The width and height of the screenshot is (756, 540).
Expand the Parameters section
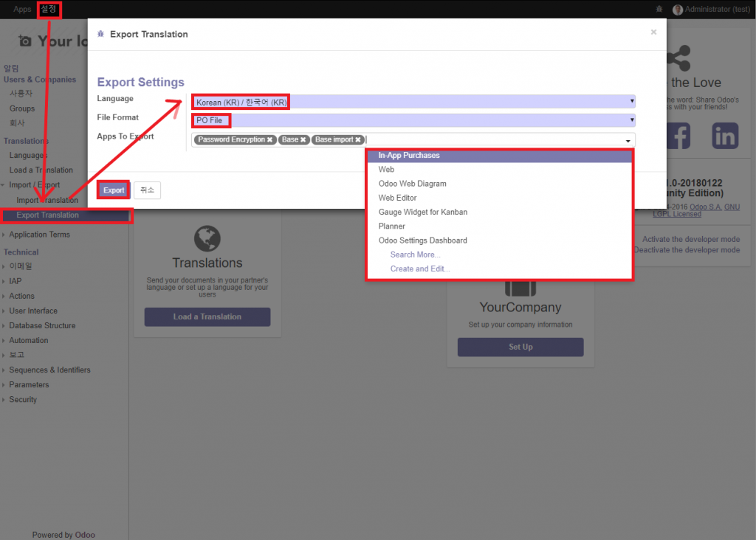tap(29, 384)
